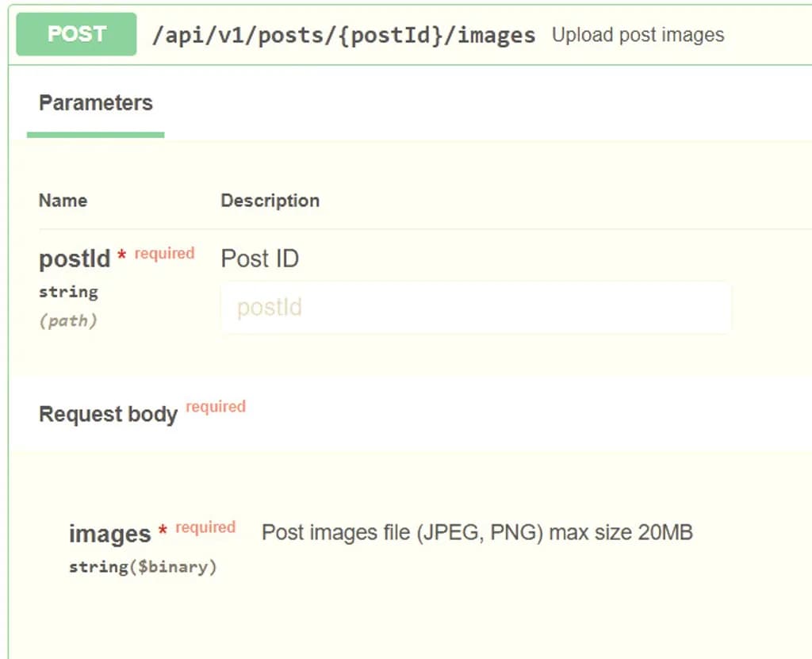This screenshot has height=659, width=812.
Task: Click the 'required' label next to postId
Action: click(x=164, y=254)
